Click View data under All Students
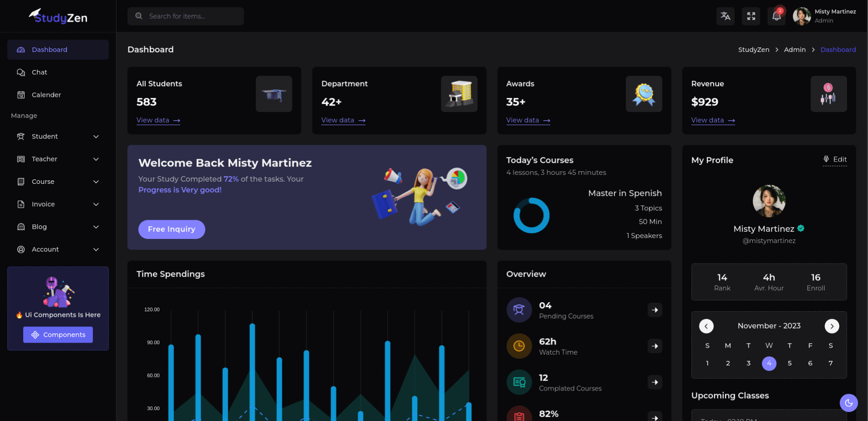This screenshot has height=421, width=868. tap(158, 120)
